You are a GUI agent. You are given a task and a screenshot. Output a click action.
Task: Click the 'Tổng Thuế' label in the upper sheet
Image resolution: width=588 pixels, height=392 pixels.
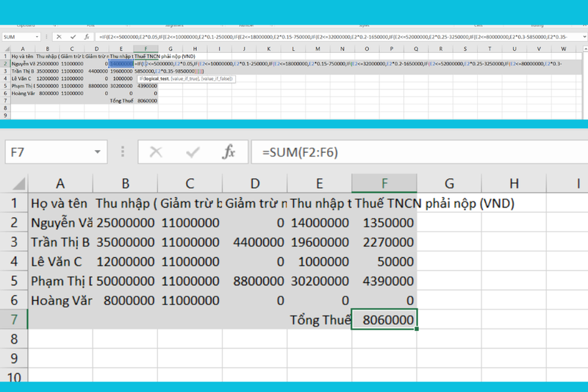click(121, 101)
